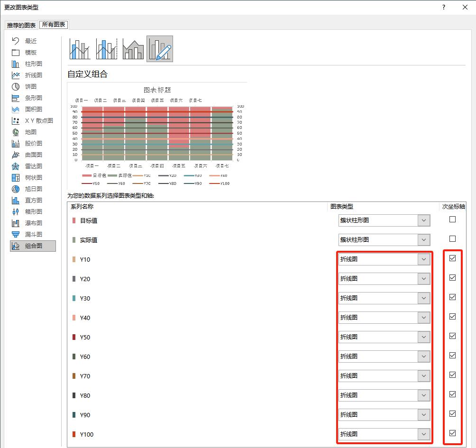Viewport: 476px width, 448px height.
Task: Choose the Bar chart (条形图) icon
Action: pyautogui.click(x=16, y=98)
